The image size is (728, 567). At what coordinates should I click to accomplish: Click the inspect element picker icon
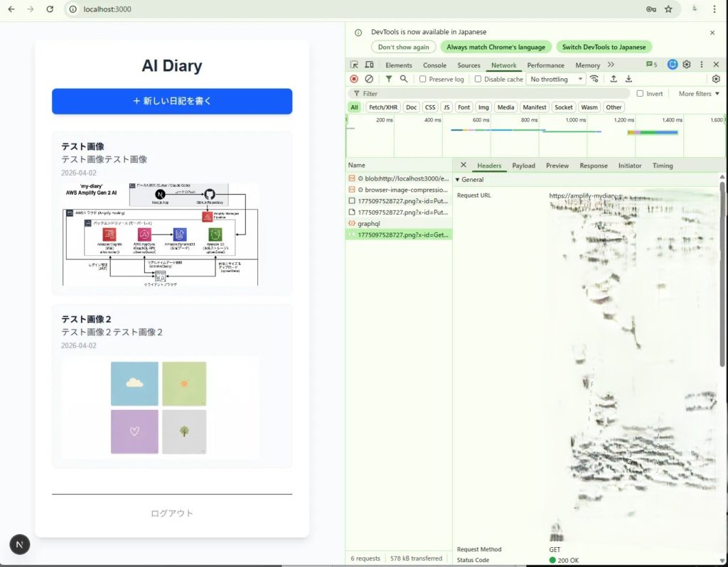(x=354, y=65)
